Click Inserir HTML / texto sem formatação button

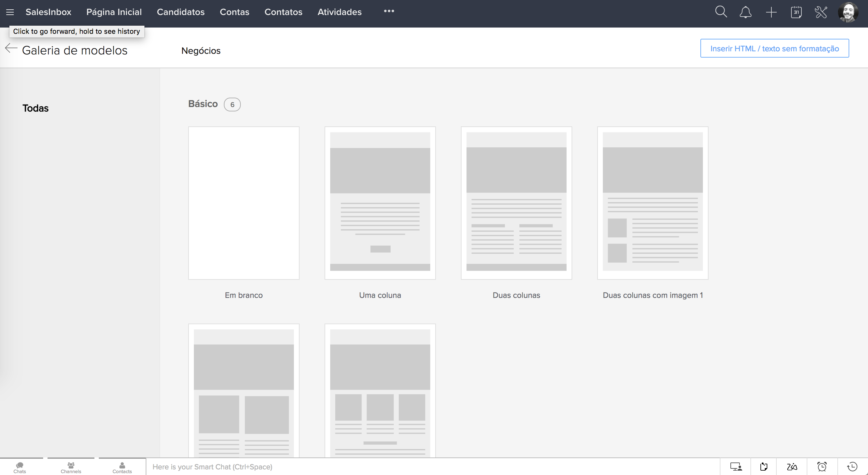(774, 49)
